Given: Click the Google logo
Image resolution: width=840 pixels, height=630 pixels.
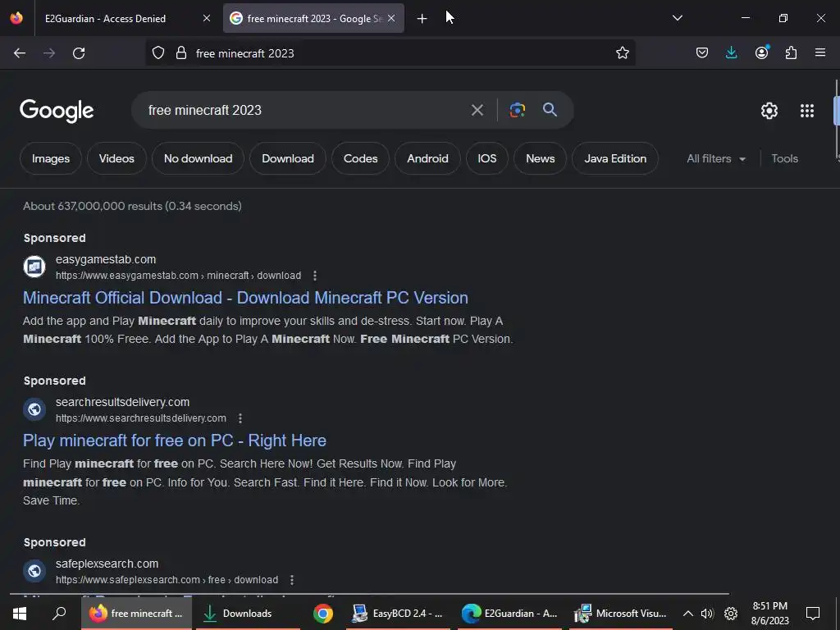Looking at the screenshot, I should [57, 111].
